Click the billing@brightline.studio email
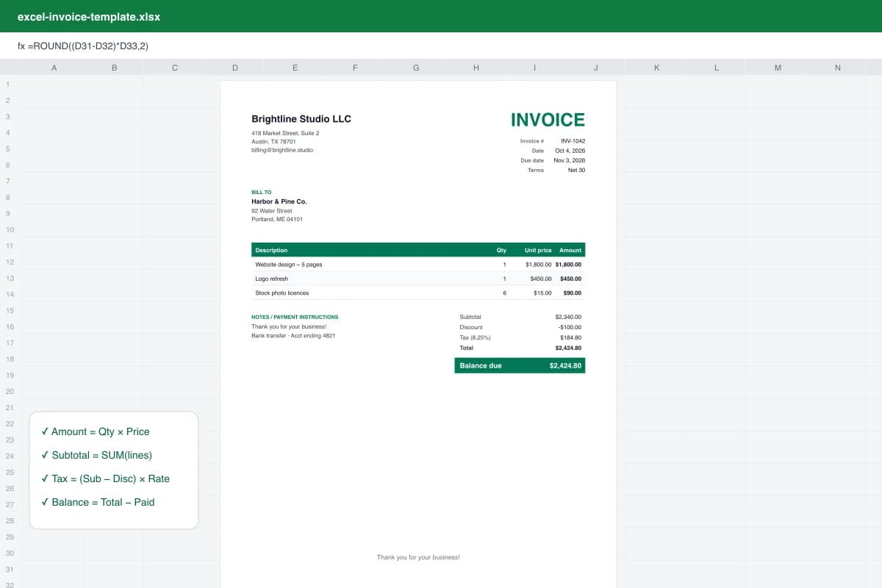The height and width of the screenshot is (588, 882). point(282,149)
